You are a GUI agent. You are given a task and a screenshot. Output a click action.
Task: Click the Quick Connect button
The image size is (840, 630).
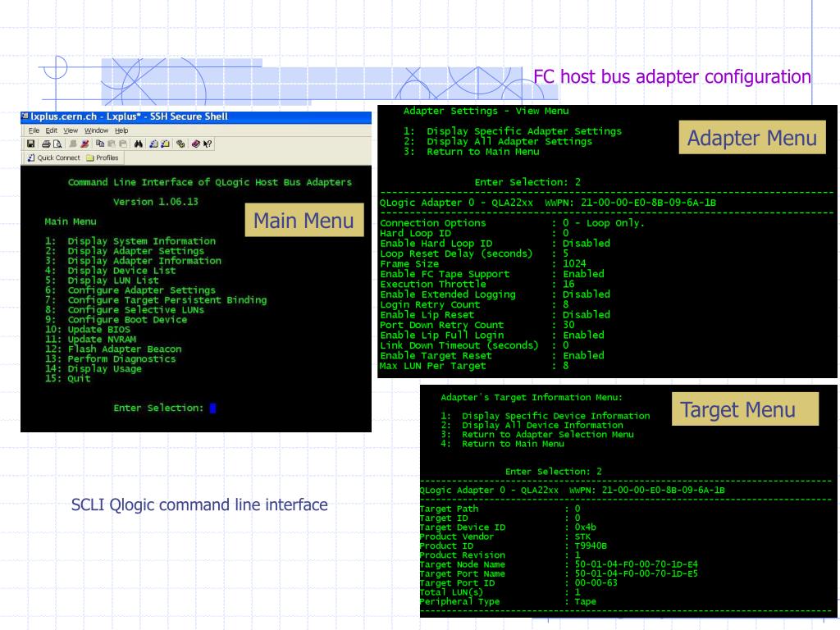pyautogui.click(x=53, y=157)
